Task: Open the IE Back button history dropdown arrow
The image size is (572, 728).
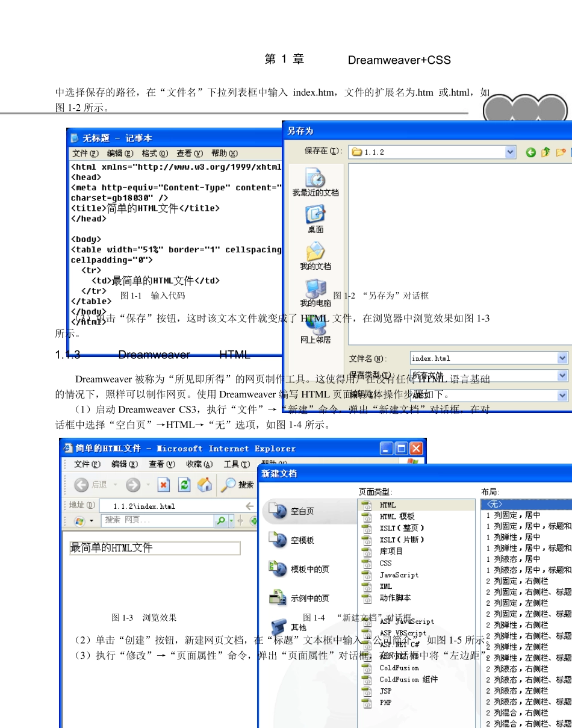Action: coord(114,485)
